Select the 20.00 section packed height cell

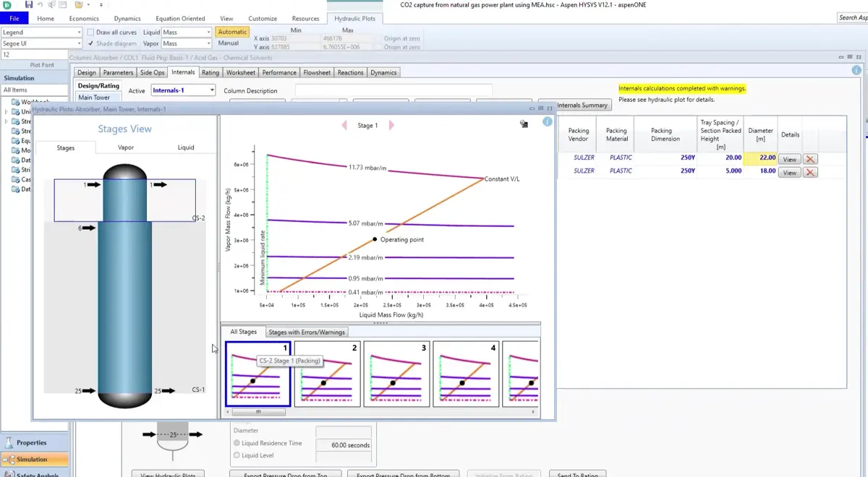[720, 158]
